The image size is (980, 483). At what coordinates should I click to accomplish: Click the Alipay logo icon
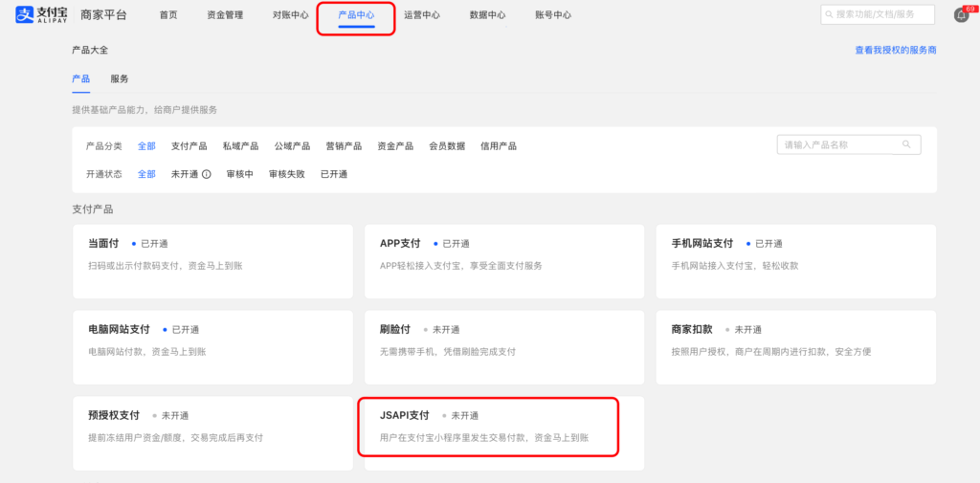click(x=25, y=15)
